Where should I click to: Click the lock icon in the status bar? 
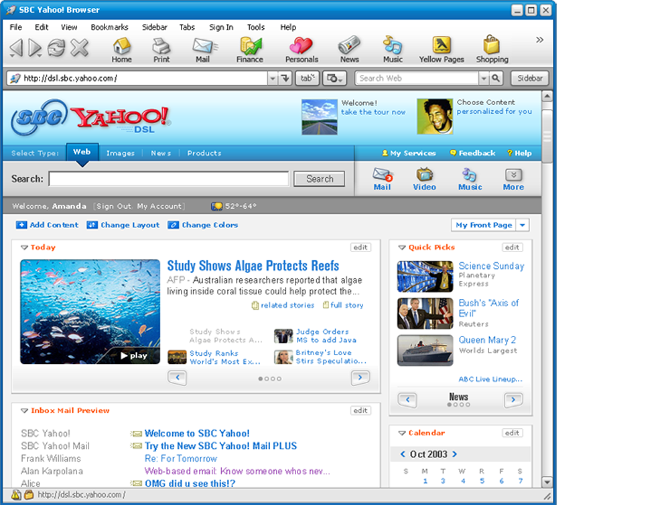tap(29, 495)
